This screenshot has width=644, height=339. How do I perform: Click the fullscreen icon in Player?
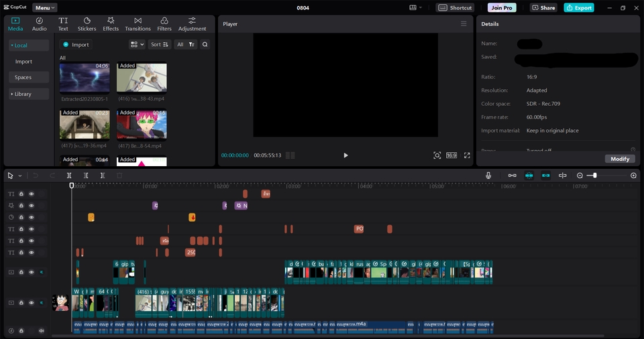tap(467, 155)
